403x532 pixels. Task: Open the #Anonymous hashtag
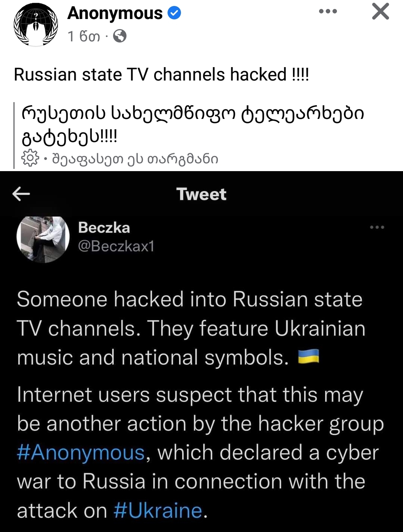point(81,453)
